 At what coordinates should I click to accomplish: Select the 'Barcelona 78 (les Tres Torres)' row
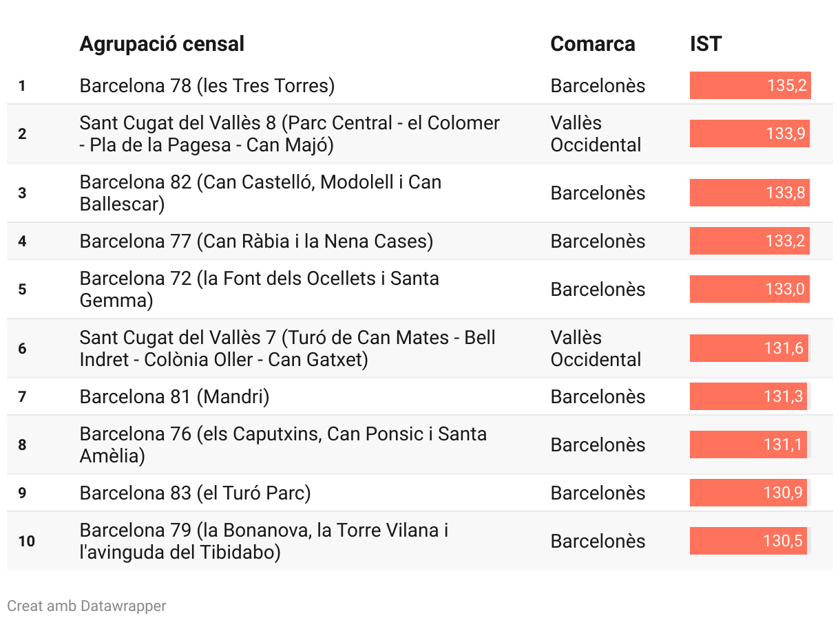tap(207, 86)
